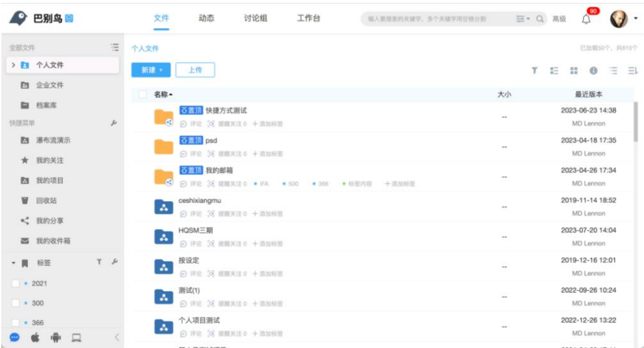Click the 个人项目测试 folder name
Image resolution: width=644 pixels, height=348 pixels.
pos(199,320)
